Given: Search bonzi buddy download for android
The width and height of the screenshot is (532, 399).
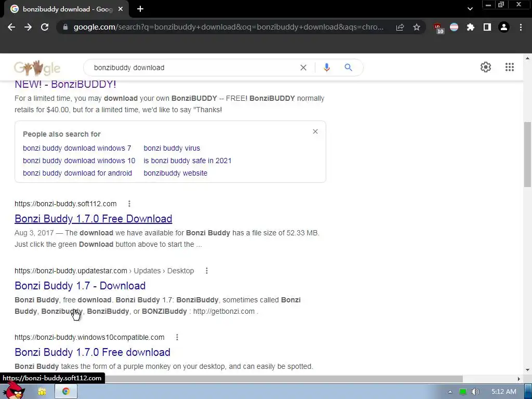Looking at the screenshot, I should pyautogui.click(x=77, y=173).
